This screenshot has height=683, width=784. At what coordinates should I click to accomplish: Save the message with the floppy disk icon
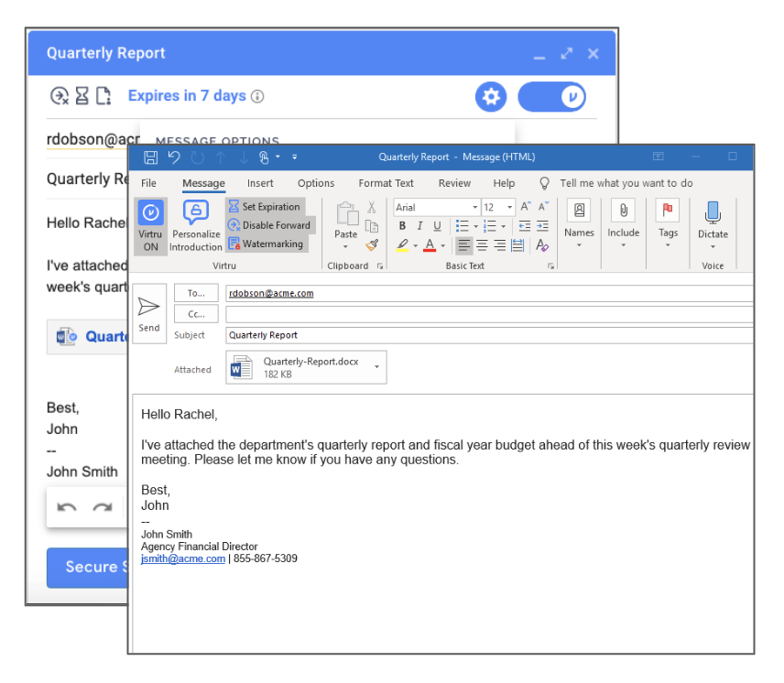click(150, 157)
